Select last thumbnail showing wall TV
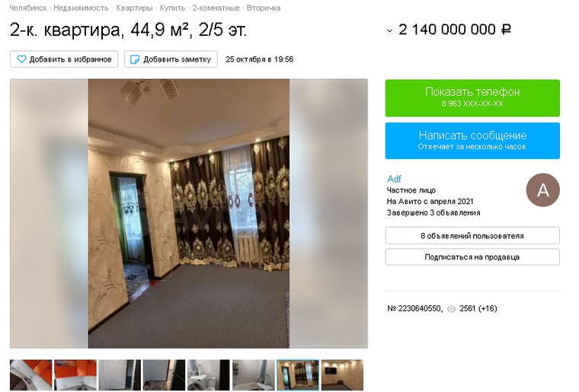This screenshot has height=392, width=579. click(342, 374)
